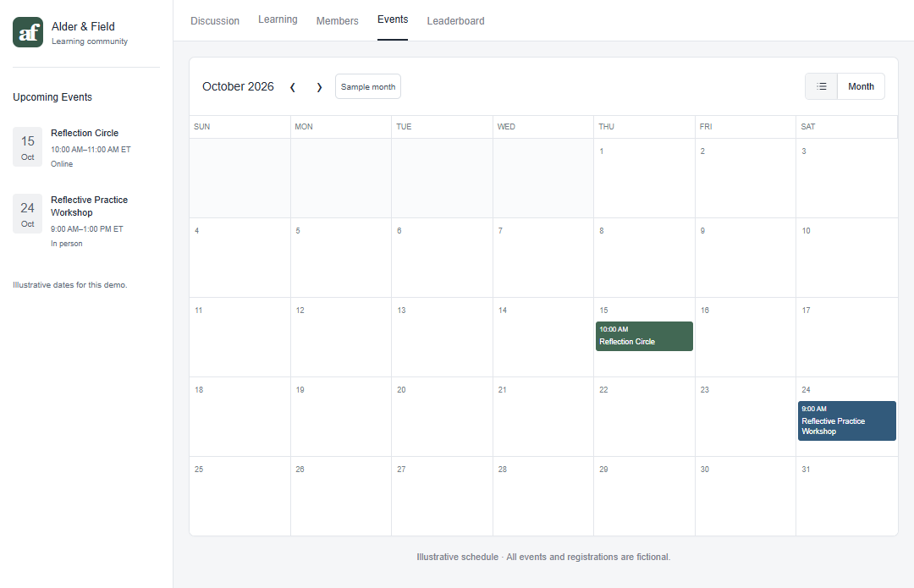Open Reflection Circle event on calendar
The image size is (914, 588).
tap(644, 336)
